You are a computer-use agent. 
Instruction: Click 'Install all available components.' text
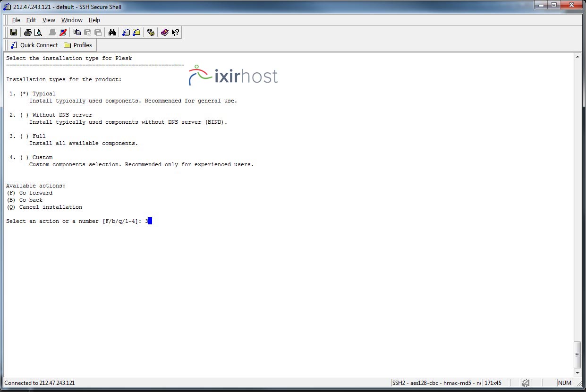pyautogui.click(x=84, y=143)
